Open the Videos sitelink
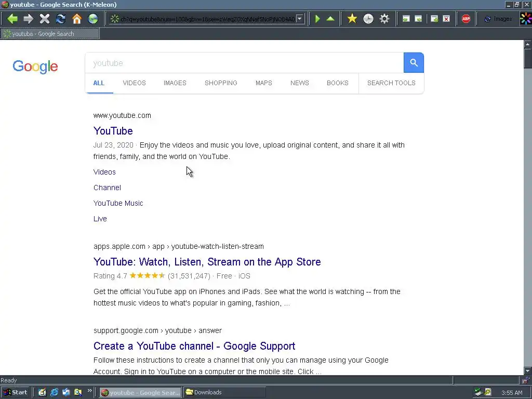Viewport: 532px width, 399px height. [x=104, y=172]
